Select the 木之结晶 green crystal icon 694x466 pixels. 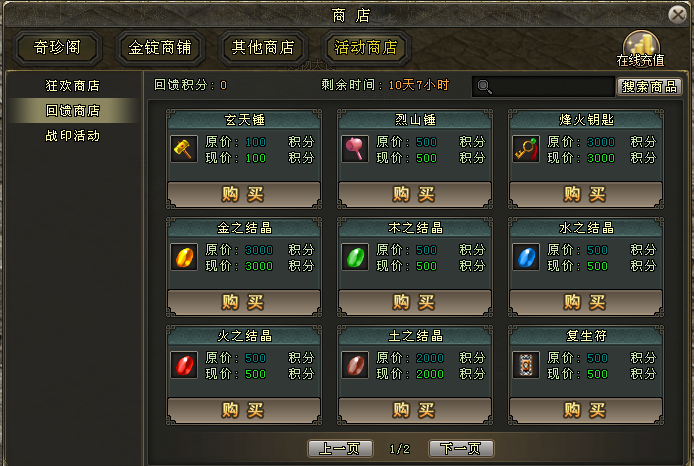[x=355, y=258]
